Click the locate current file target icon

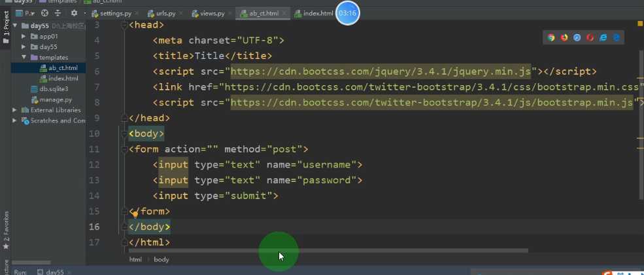coord(44,13)
